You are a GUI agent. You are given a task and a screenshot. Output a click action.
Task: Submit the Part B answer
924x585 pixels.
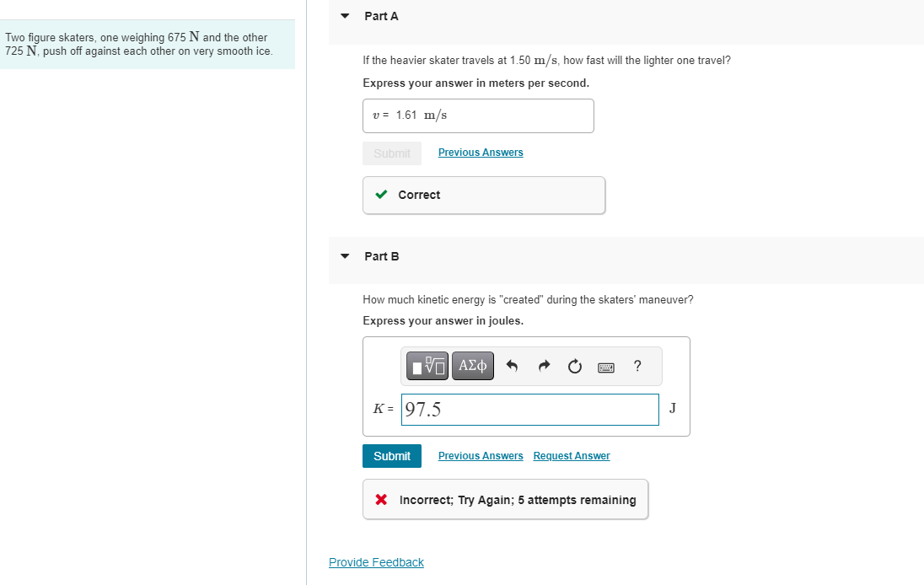[x=391, y=455]
